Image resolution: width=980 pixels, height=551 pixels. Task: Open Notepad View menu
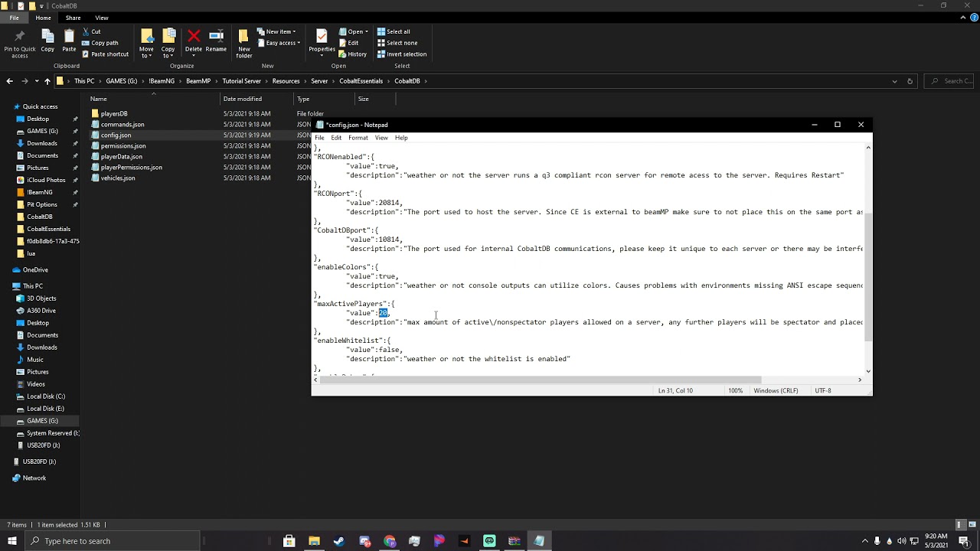(x=381, y=138)
